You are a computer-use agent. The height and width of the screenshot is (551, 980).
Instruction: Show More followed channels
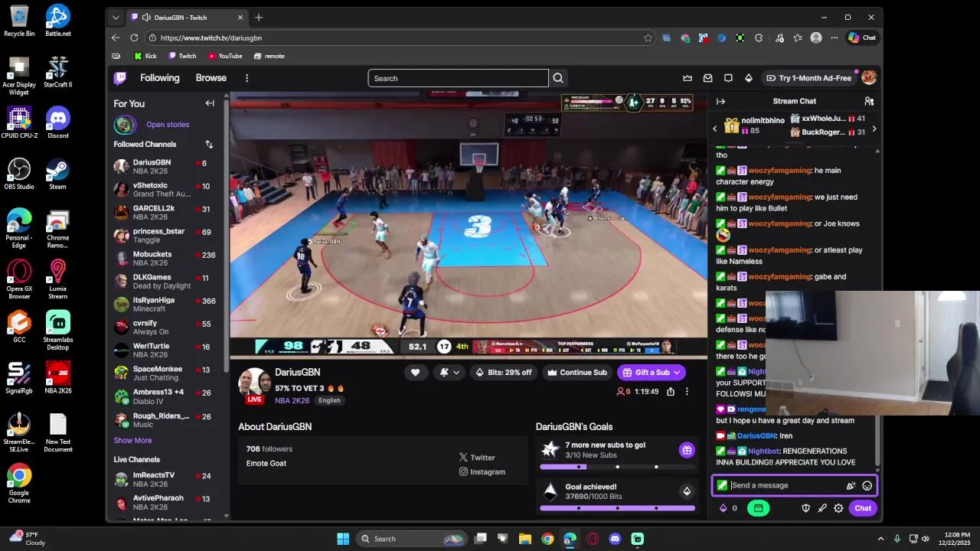132,441
